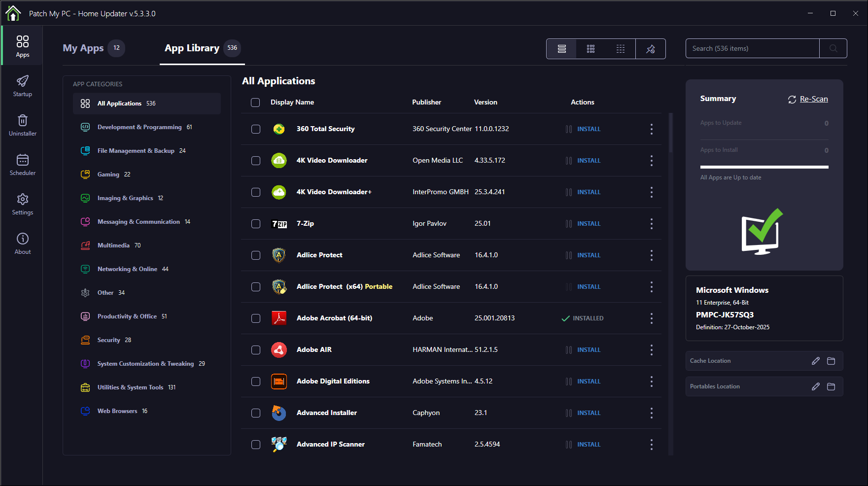Expand options menu for Advanced Installer
The height and width of the screenshot is (486, 868).
click(651, 413)
